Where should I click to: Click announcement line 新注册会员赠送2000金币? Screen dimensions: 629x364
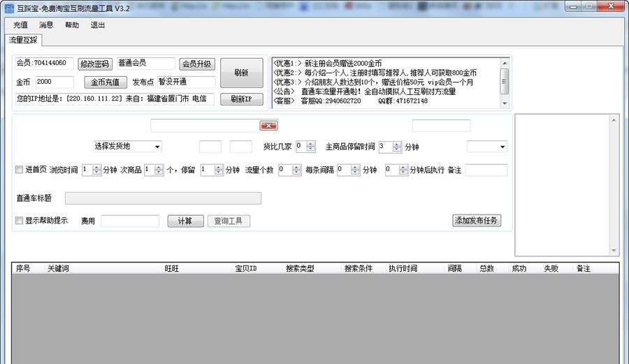click(343, 64)
